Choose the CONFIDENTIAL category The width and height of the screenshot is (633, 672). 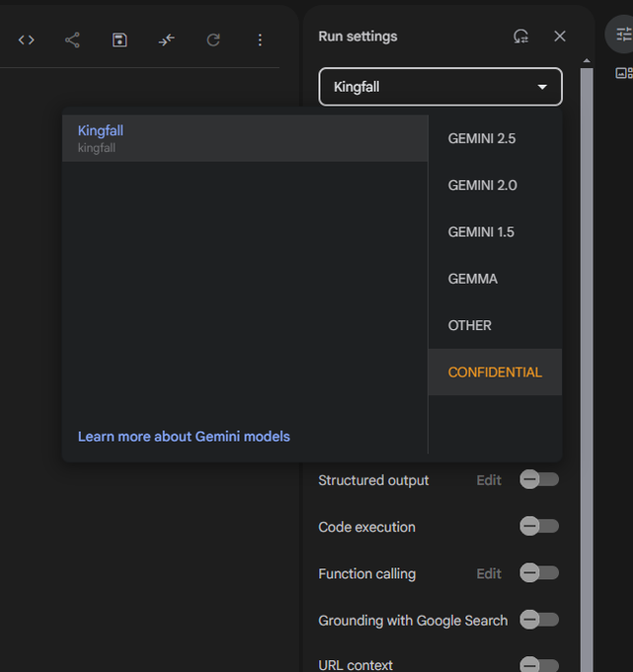495,372
